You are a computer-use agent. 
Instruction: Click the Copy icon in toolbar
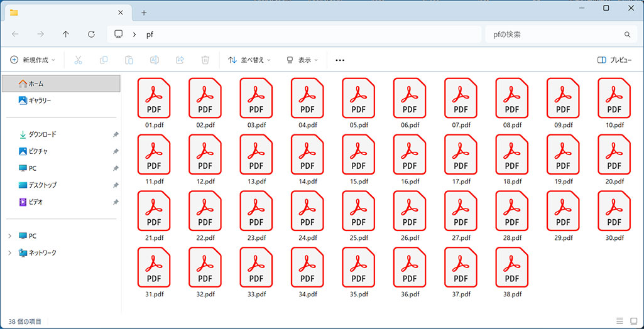tap(104, 60)
